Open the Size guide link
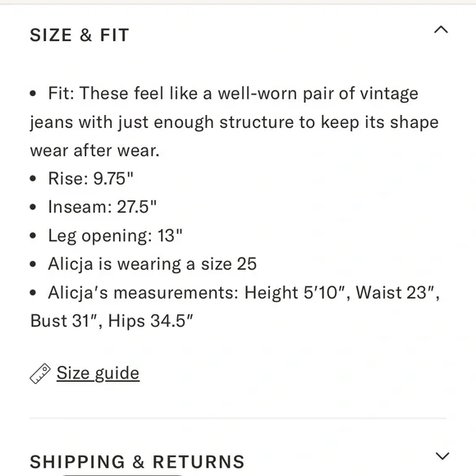Viewport: 476px width, 476px height. point(98,373)
